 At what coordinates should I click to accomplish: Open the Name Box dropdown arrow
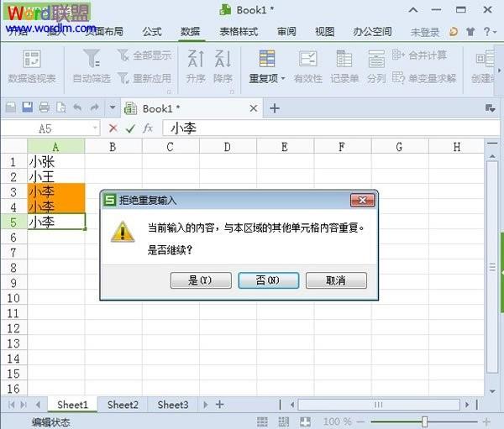(x=95, y=128)
